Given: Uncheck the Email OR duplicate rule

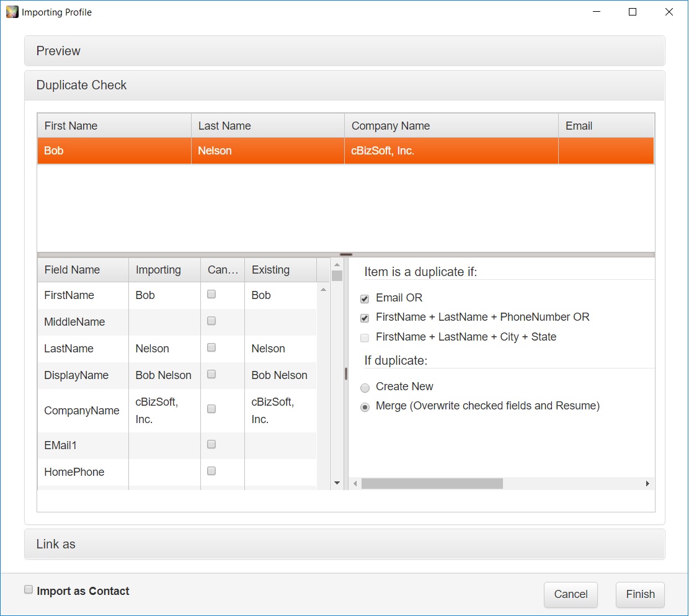Looking at the screenshot, I should coord(364,299).
